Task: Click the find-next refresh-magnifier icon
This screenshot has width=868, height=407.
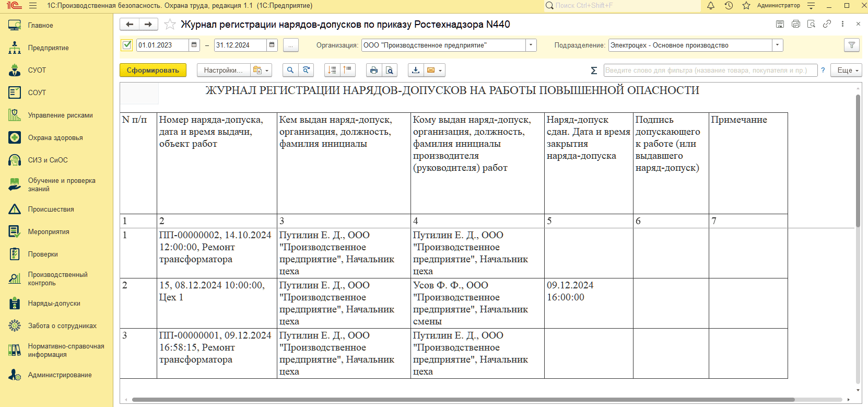Action: [x=306, y=70]
